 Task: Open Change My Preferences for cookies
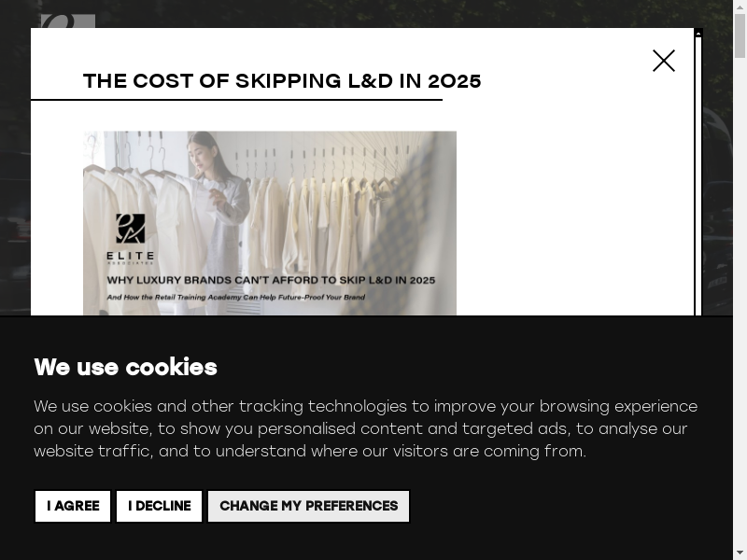(x=308, y=506)
